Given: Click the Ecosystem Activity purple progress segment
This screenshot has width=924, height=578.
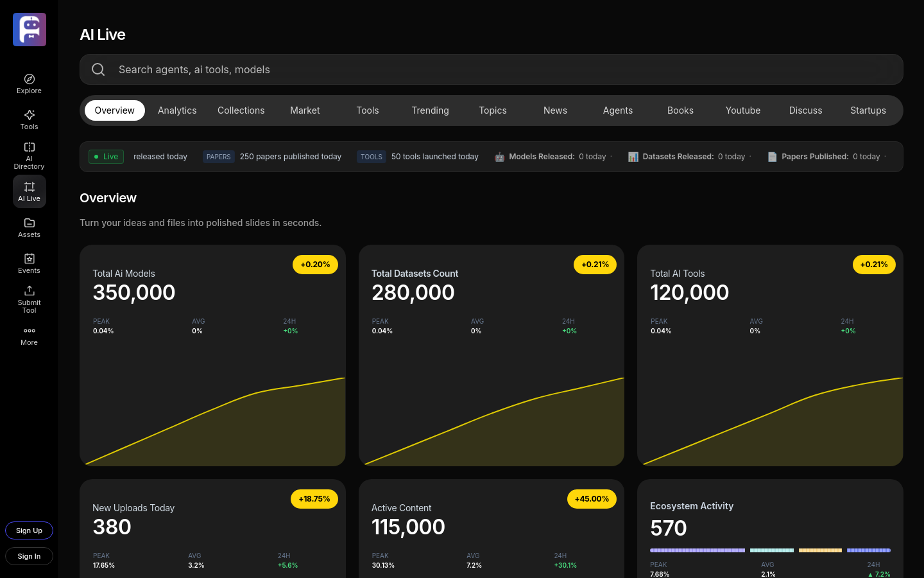Looking at the screenshot, I should tap(697, 550).
